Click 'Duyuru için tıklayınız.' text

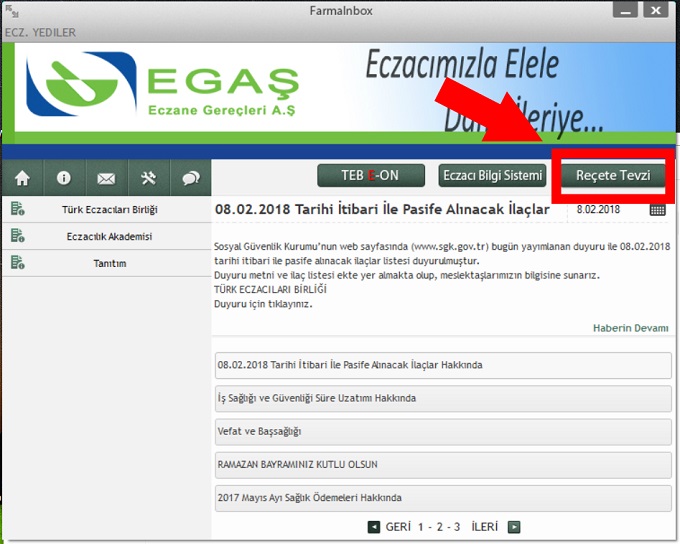click(x=263, y=304)
